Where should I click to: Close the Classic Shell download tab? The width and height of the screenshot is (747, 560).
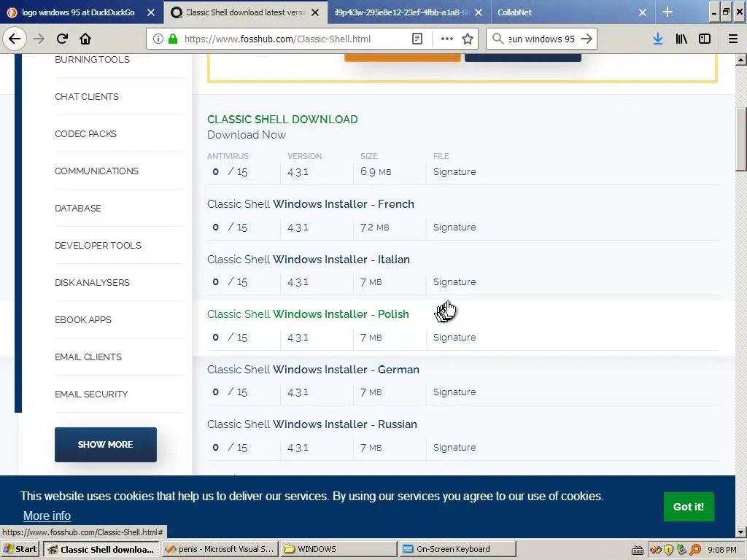315,12
